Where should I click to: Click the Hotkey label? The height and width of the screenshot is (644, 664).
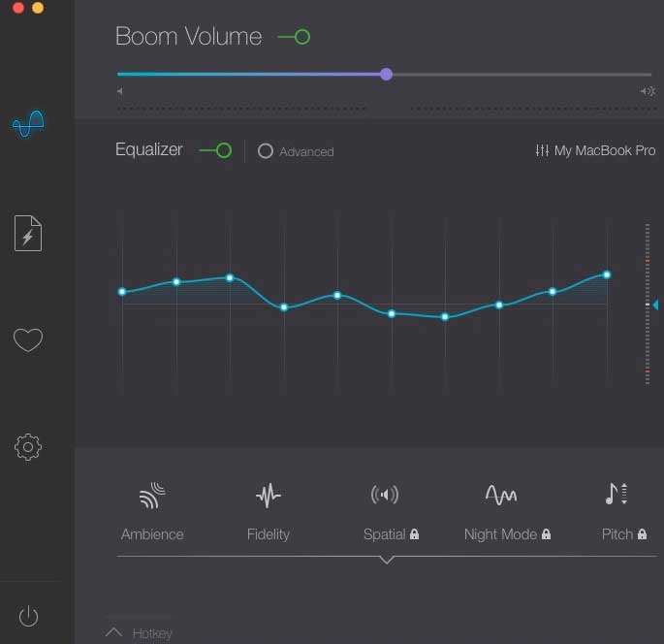152,634
